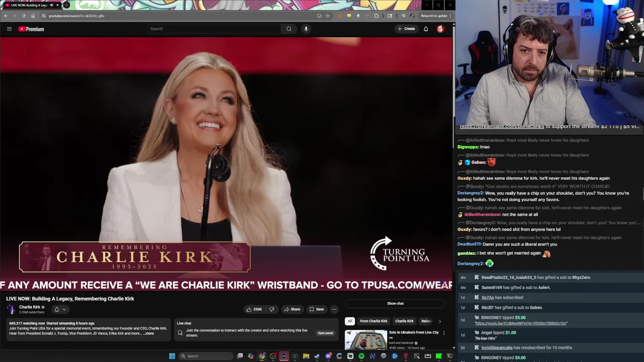Like the video (256K)

pyautogui.click(x=255, y=309)
